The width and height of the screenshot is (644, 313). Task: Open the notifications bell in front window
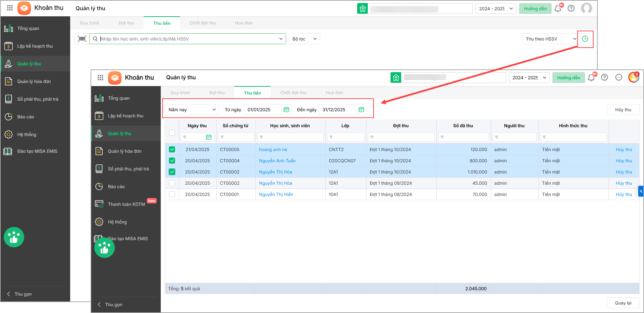(591, 78)
